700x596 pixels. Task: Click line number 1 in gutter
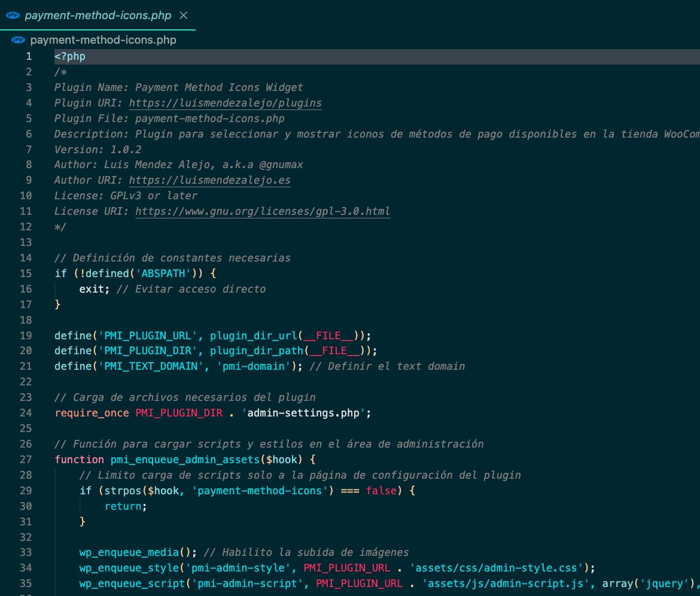pyautogui.click(x=29, y=56)
